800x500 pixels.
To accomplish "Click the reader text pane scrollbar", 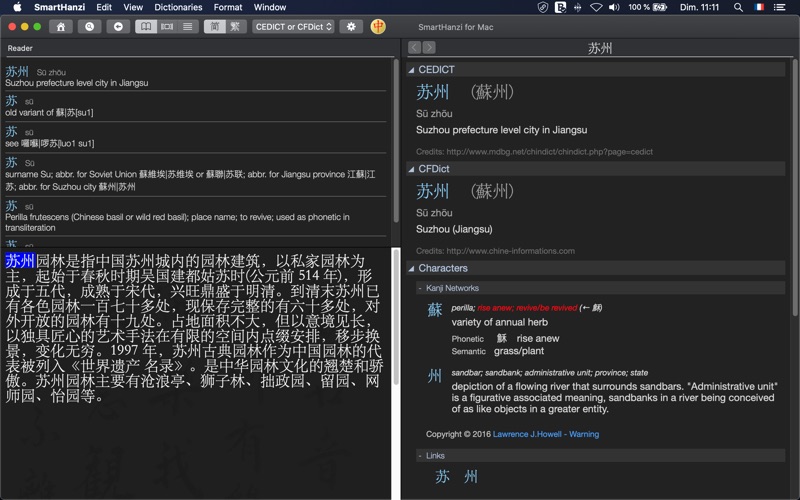I will (x=396, y=318).
